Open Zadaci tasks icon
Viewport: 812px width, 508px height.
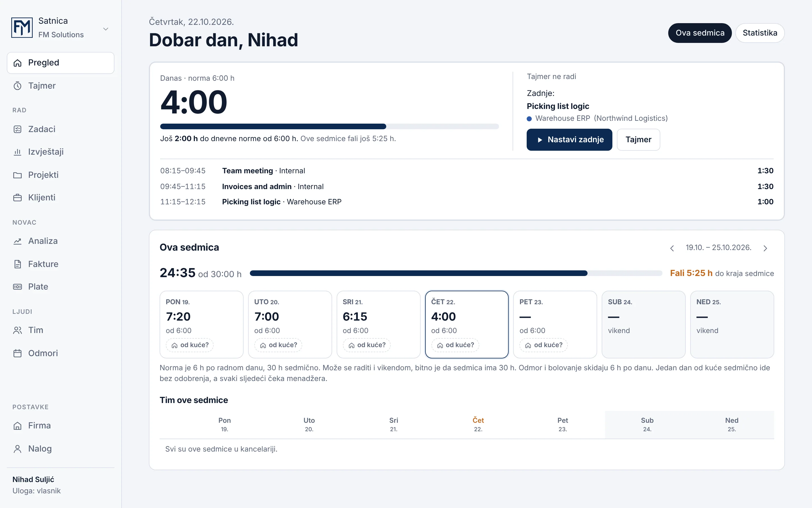17,129
